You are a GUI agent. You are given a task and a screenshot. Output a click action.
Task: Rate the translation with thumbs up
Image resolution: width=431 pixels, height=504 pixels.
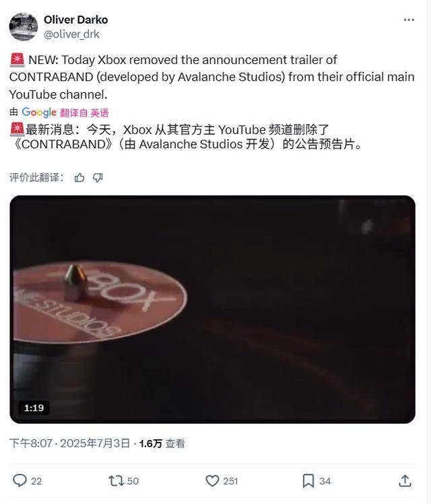click(79, 177)
